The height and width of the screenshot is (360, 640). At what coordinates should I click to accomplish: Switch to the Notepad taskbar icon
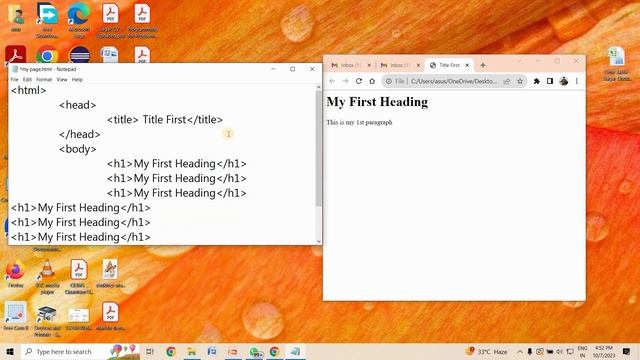point(295,351)
